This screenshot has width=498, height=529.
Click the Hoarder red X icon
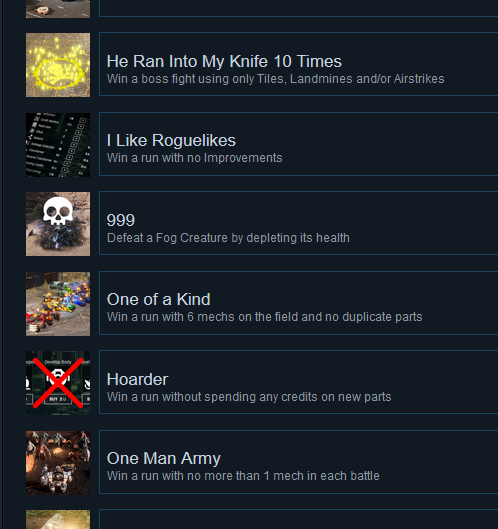[x=58, y=383]
